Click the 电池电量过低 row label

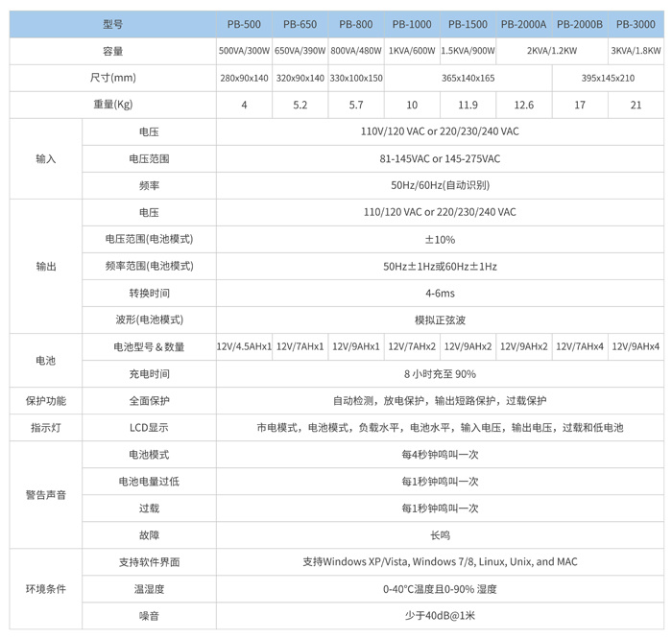coord(149,482)
